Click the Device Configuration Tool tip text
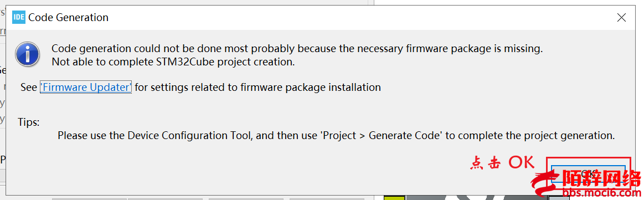 (336, 135)
